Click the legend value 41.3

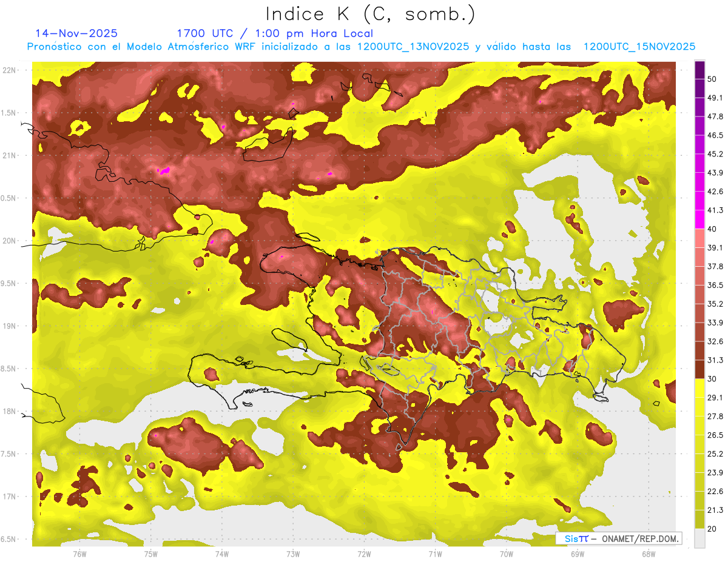click(715, 210)
